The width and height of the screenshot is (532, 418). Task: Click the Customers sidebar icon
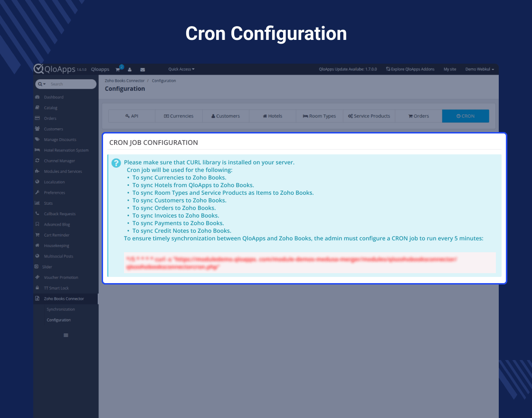coord(38,129)
